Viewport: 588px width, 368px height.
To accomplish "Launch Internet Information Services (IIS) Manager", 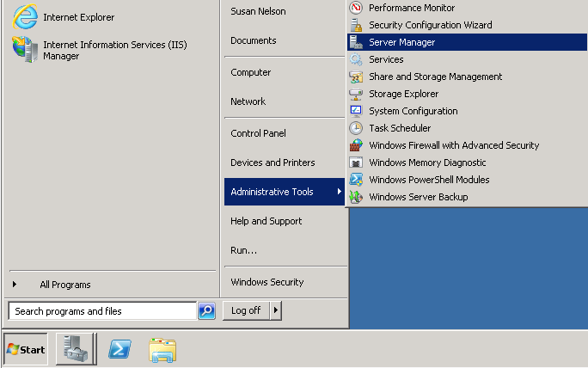I will click(100, 50).
